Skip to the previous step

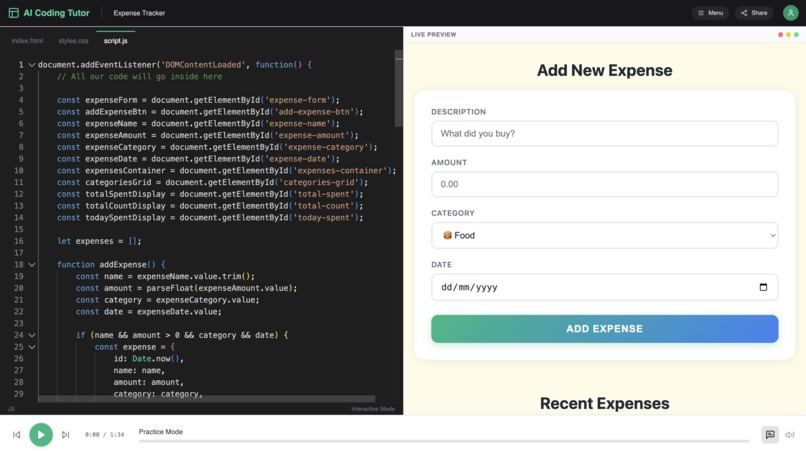pyautogui.click(x=16, y=434)
